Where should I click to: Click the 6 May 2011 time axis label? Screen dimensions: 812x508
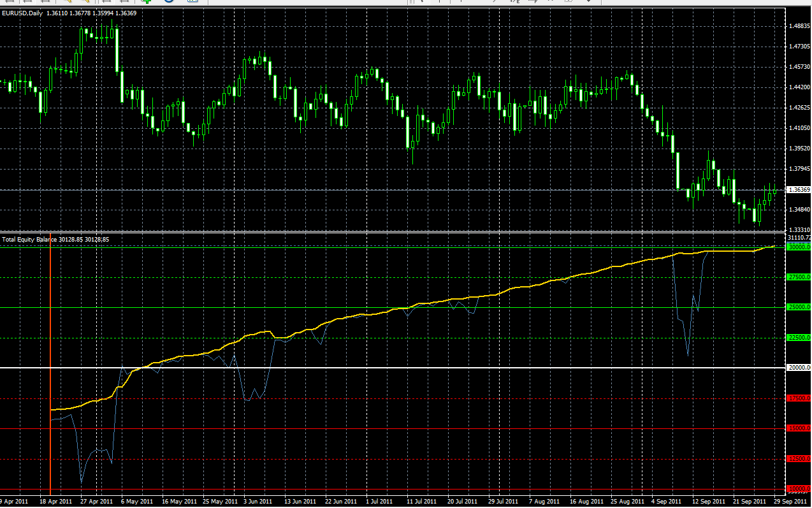pyautogui.click(x=136, y=502)
